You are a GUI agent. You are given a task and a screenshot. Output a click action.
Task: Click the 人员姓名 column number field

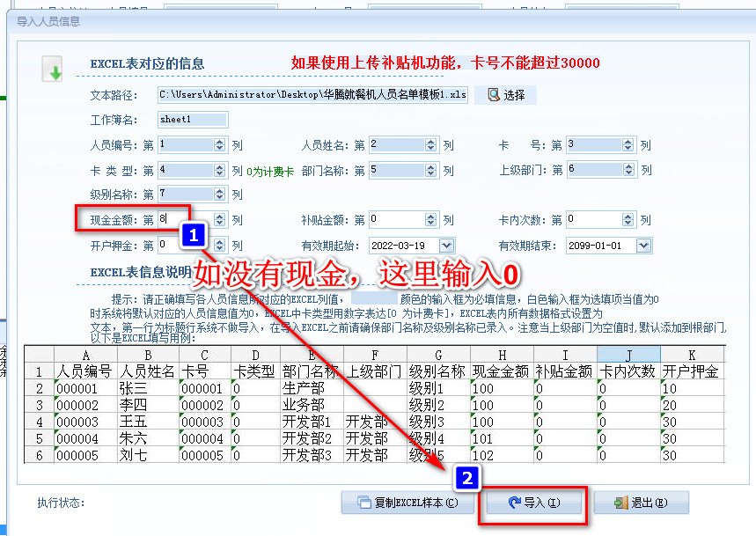[397, 144]
